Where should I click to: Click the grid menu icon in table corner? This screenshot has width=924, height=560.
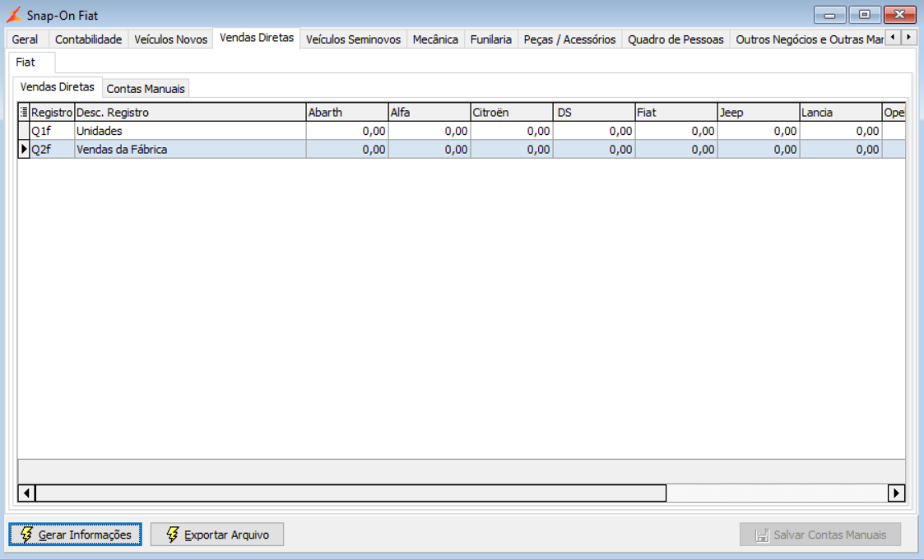pyautogui.click(x=24, y=112)
